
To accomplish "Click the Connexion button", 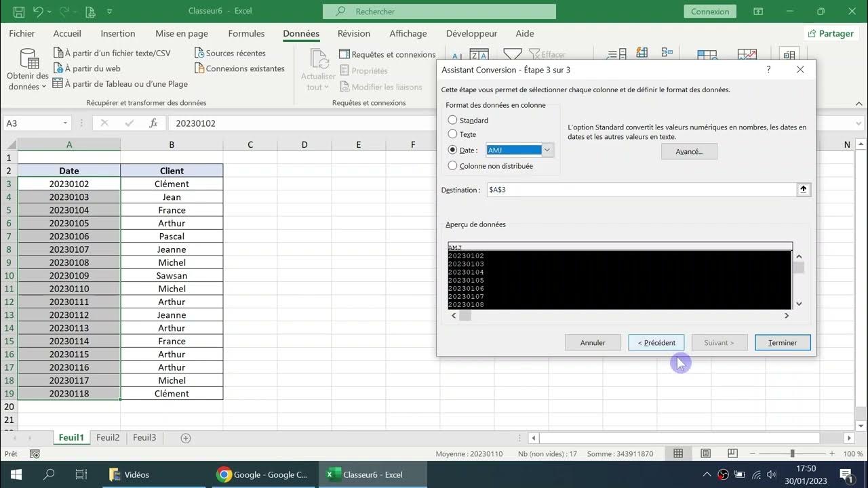I will (x=710, y=12).
